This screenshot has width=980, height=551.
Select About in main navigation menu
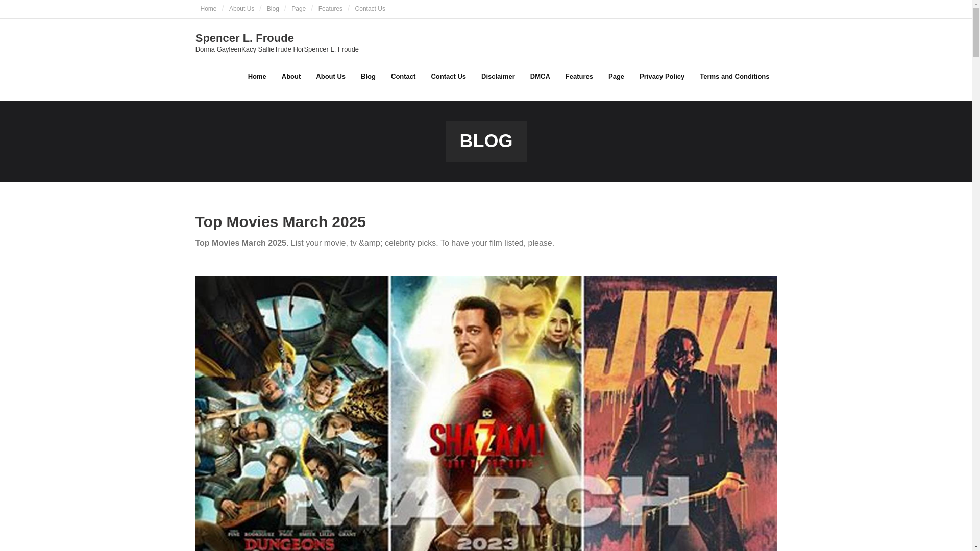click(291, 77)
